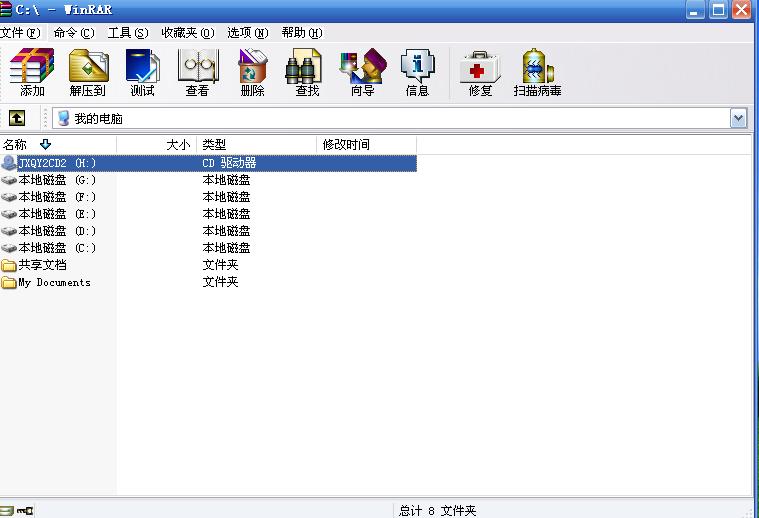759x518 pixels.
Task: Select the 本地磁盘 (F:) entry name
Action: point(57,197)
